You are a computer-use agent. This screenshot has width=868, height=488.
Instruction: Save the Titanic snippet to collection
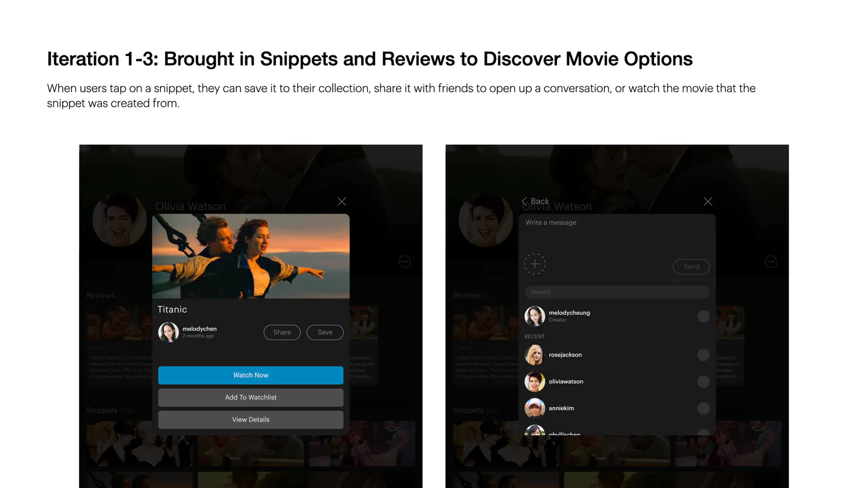click(325, 332)
